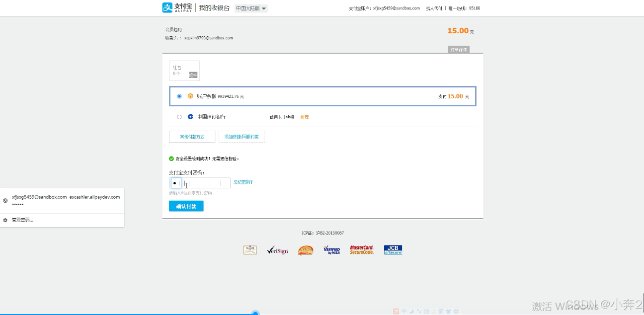The width and height of the screenshot is (644, 315).
Task: Focus the Alipay payment password field
Action: [x=200, y=183]
